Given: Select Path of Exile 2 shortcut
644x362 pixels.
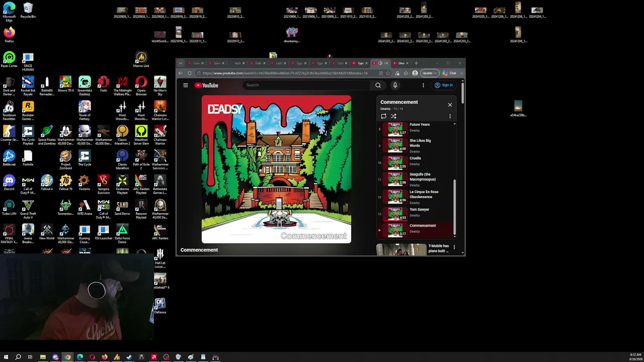Looking at the screenshot, I should tap(141, 160).
